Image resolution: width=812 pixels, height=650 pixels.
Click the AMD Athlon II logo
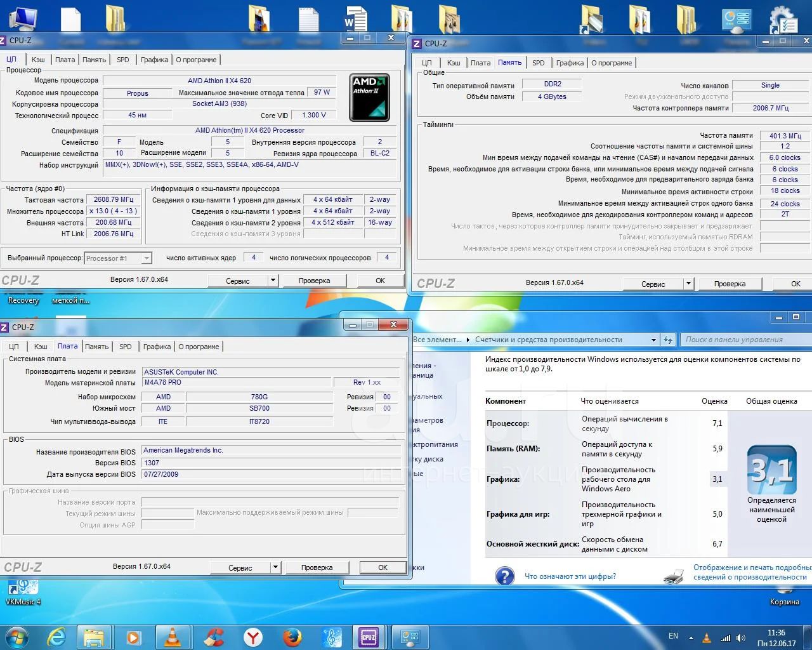(370, 97)
